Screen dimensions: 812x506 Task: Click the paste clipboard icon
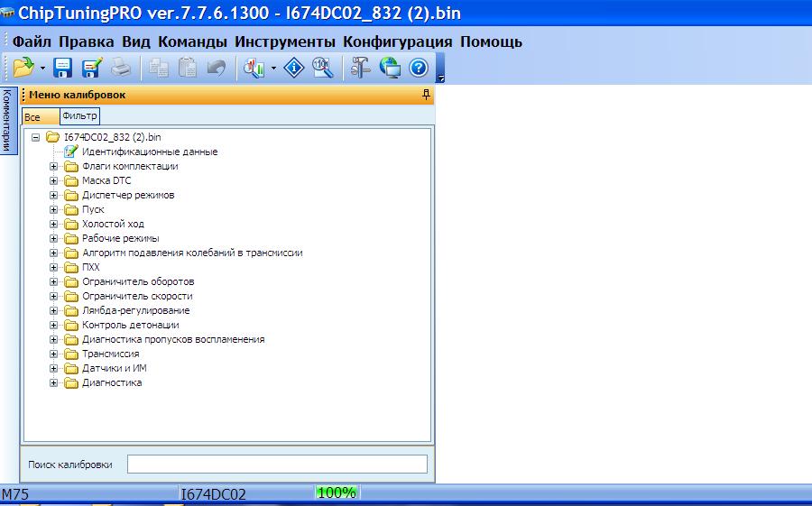[x=188, y=68]
